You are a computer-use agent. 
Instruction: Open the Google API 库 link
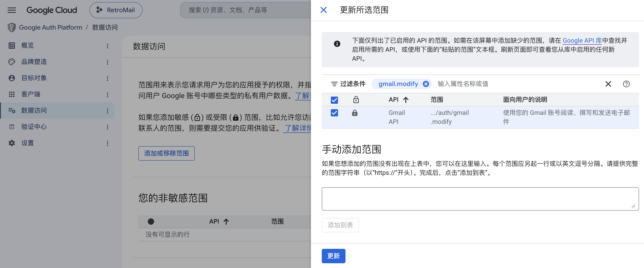point(582,40)
